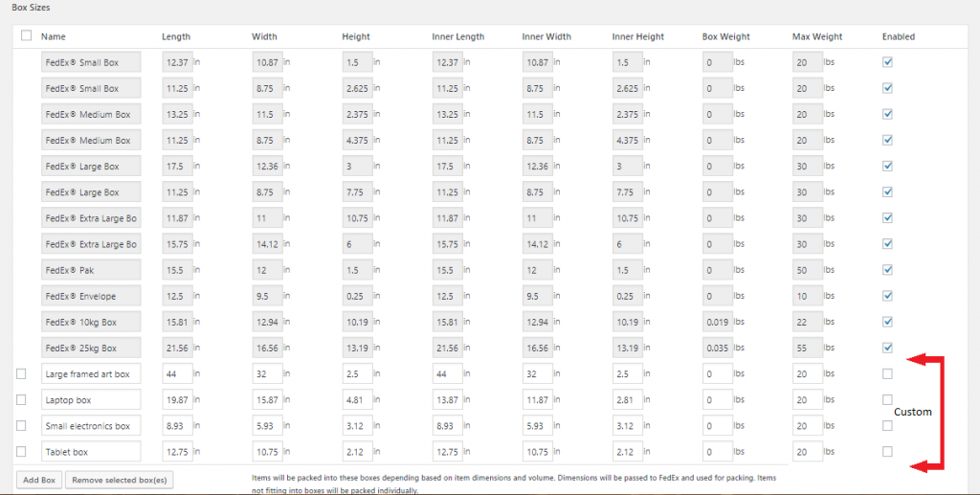Click the Add Box button
Image resolution: width=980 pixels, height=495 pixels.
pyautogui.click(x=39, y=480)
